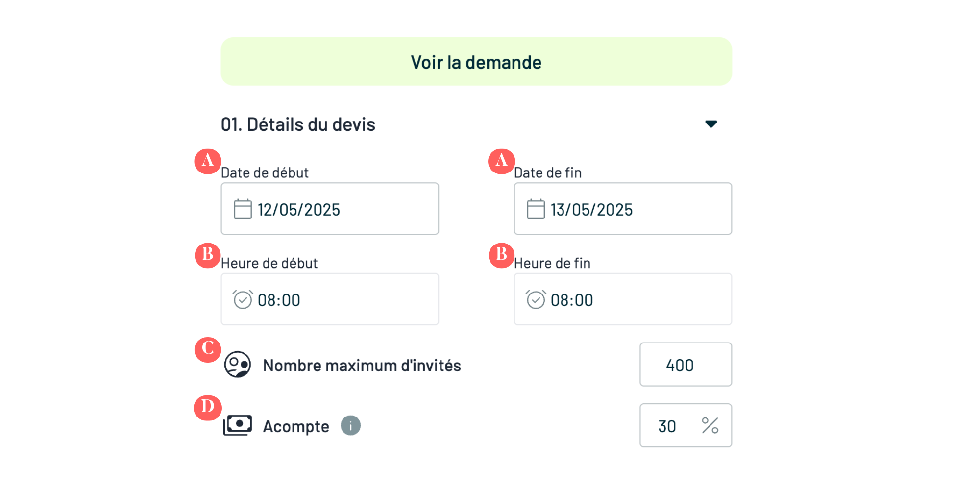Collapse the Détails du devis section
Viewport: 980px width, 490px height.
711,124
